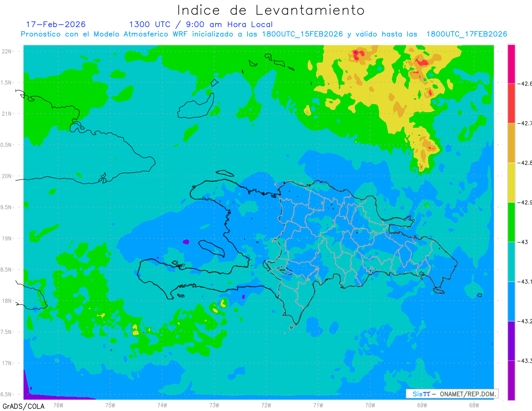Click the 'Indice de Levantamiento' title
Image resolution: width=532 pixels, height=411 pixels.
click(x=271, y=10)
